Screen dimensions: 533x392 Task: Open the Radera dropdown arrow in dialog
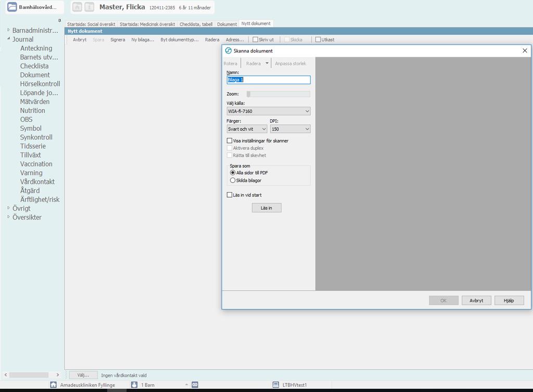267,63
